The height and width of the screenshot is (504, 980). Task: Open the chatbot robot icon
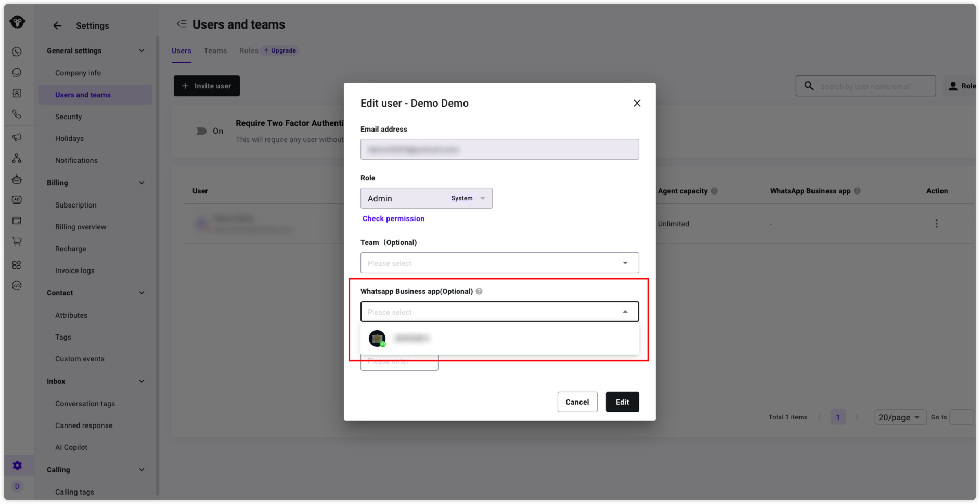(x=17, y=179)
